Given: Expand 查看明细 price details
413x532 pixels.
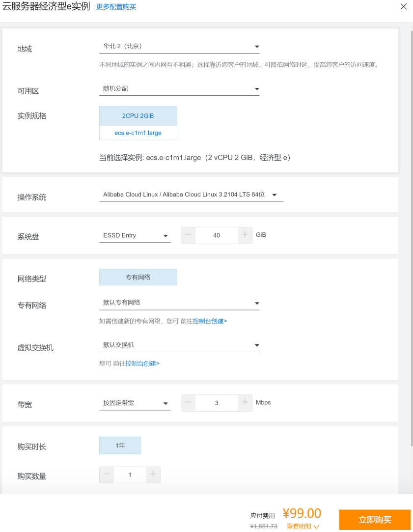Looking at the screenshot, I should click(x=303, y=526).
